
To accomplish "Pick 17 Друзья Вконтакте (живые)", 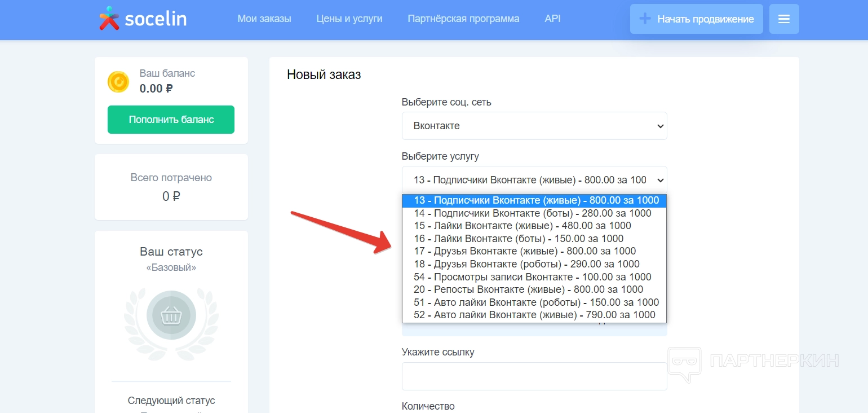I will coord(534,251).
